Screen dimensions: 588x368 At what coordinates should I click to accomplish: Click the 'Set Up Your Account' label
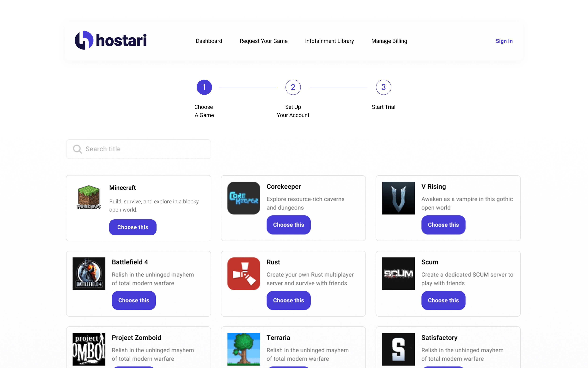(293, 111)
